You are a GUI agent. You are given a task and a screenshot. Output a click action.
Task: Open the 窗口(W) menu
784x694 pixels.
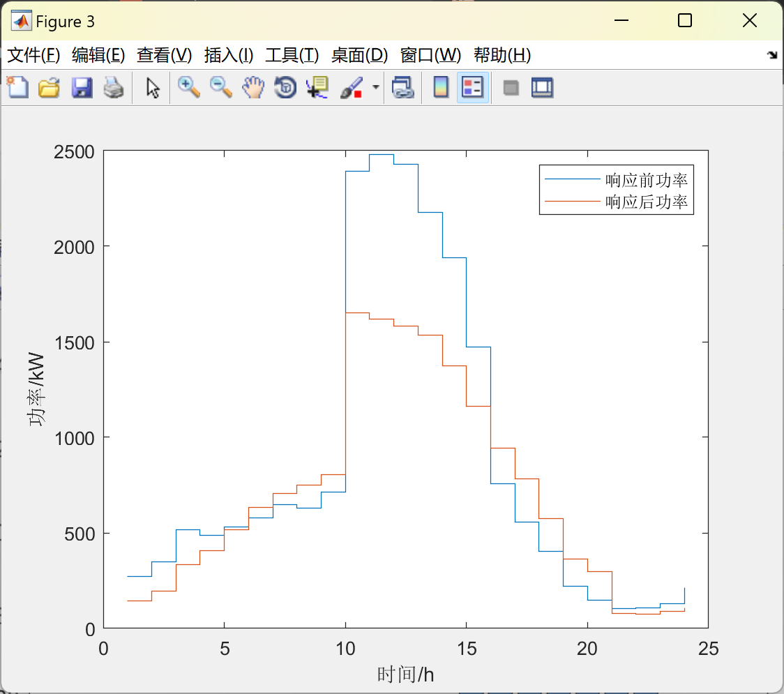coord(430,55)
